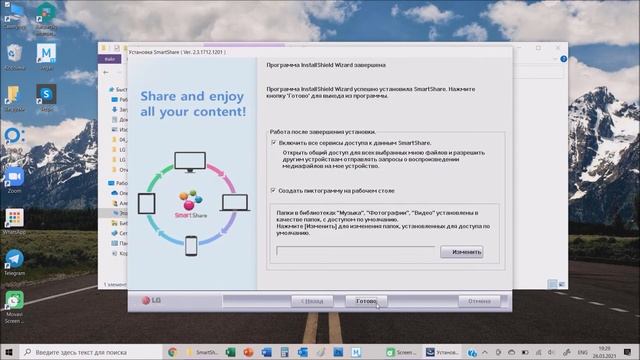
Task: Open Calculator from the taskbar
Action: point(284,352)
